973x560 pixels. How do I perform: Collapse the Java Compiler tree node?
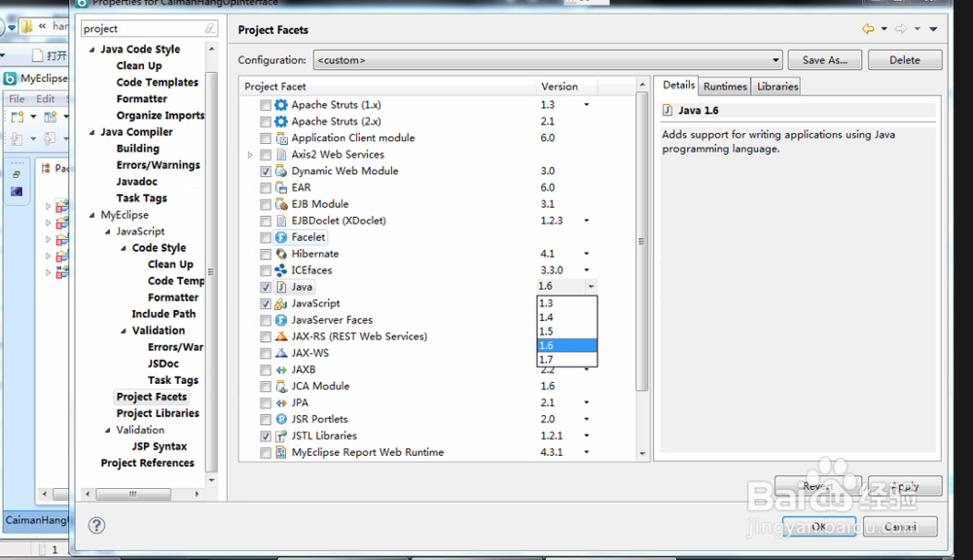click(91, 132)
